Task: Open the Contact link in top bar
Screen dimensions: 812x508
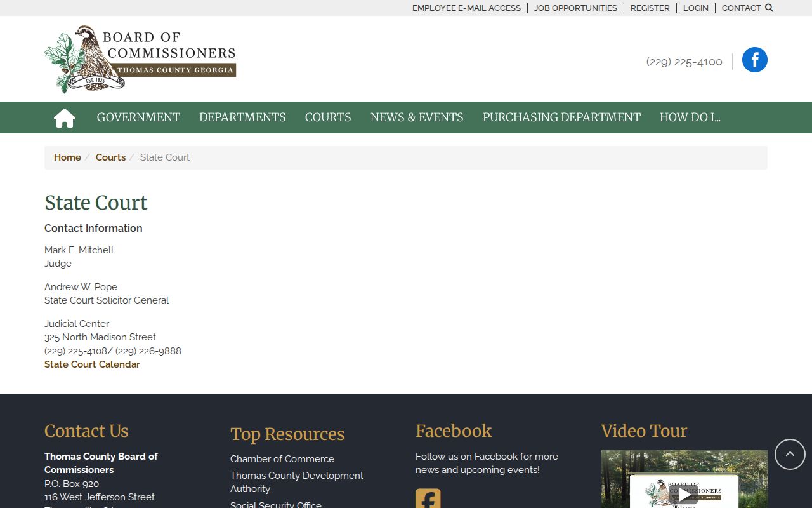Action: pos(741,8)
